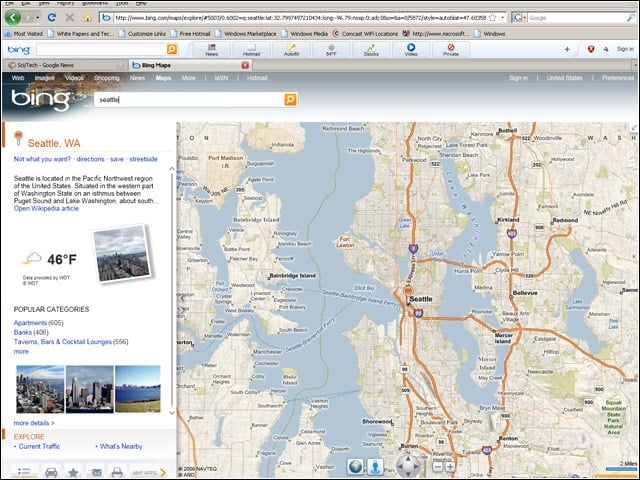640x480 pixels.
Task: Browse the Apartments category
Action: click(30, 323)
